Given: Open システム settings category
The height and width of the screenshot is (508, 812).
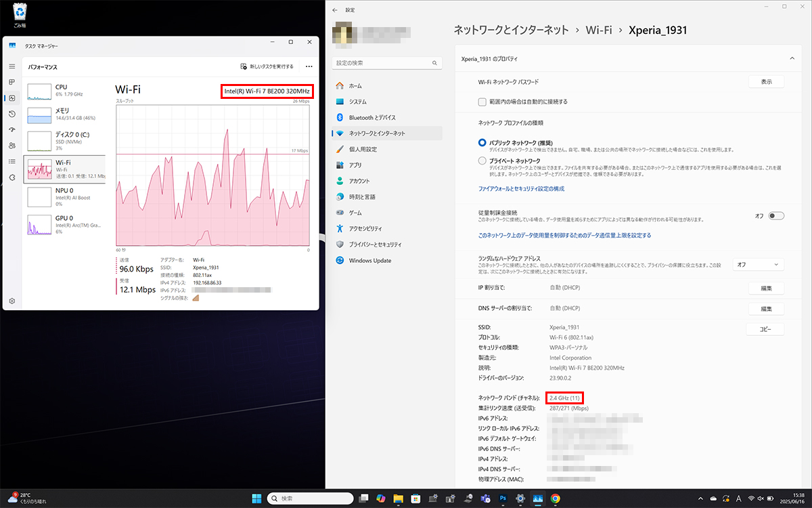Looking at the screenshot, I should coord(387,102).
